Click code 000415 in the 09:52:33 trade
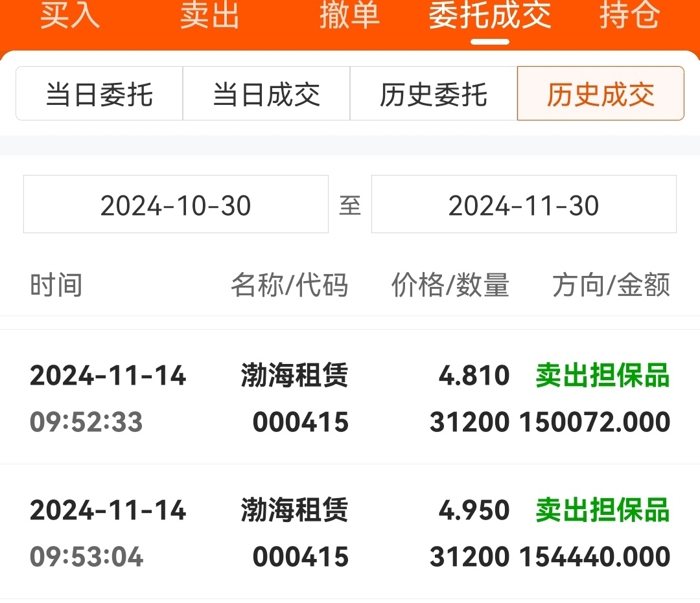The image size is (700, 603). click(301, 422)
